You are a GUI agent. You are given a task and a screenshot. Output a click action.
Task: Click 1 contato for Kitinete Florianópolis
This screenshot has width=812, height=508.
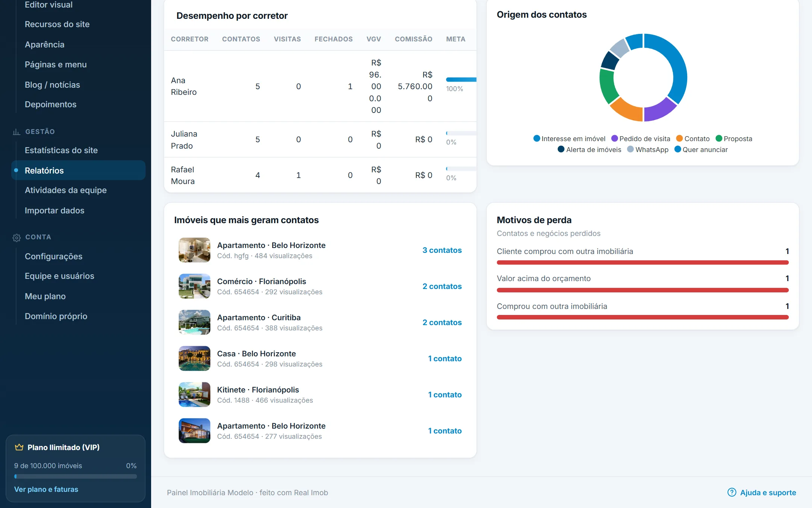tap(445, 395)
